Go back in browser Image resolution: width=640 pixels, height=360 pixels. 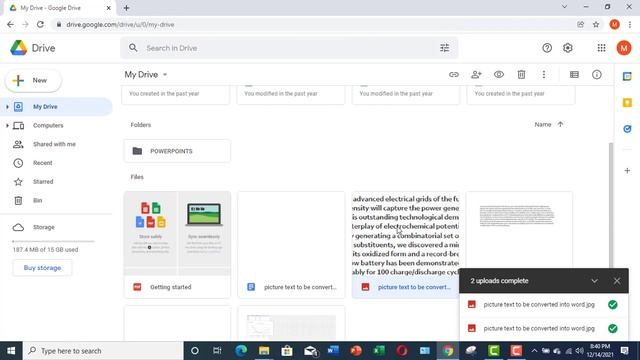10,24
